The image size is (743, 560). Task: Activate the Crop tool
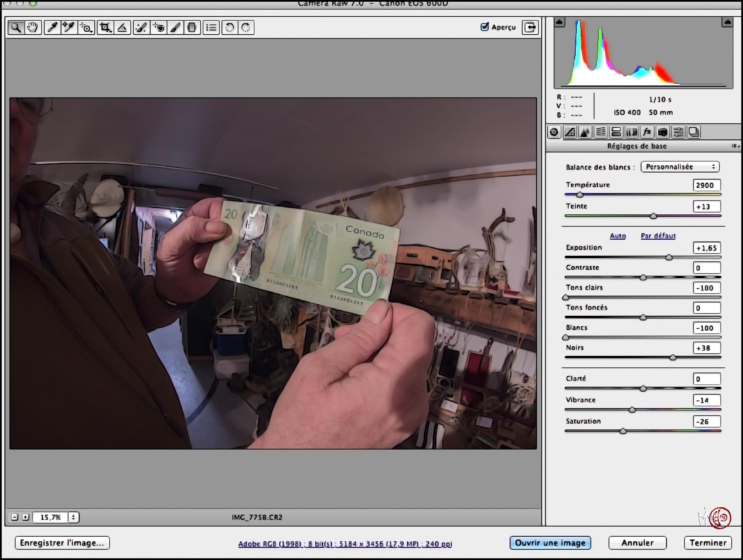pos(106,27)
